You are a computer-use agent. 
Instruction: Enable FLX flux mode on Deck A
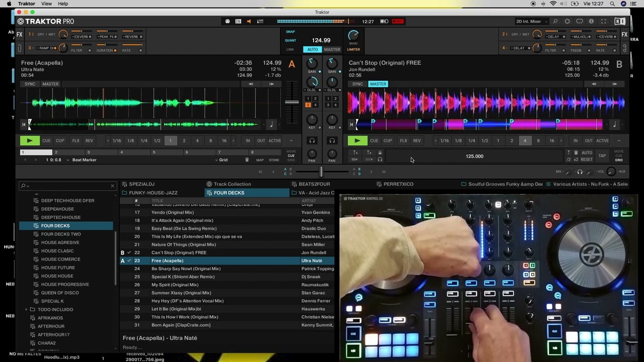coord(75,141)
